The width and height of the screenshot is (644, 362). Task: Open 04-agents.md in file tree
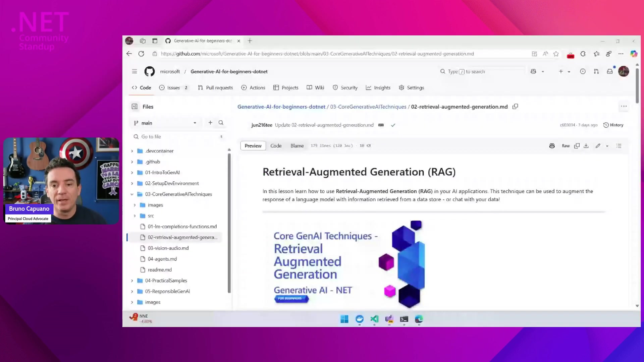tap(162, 259)
